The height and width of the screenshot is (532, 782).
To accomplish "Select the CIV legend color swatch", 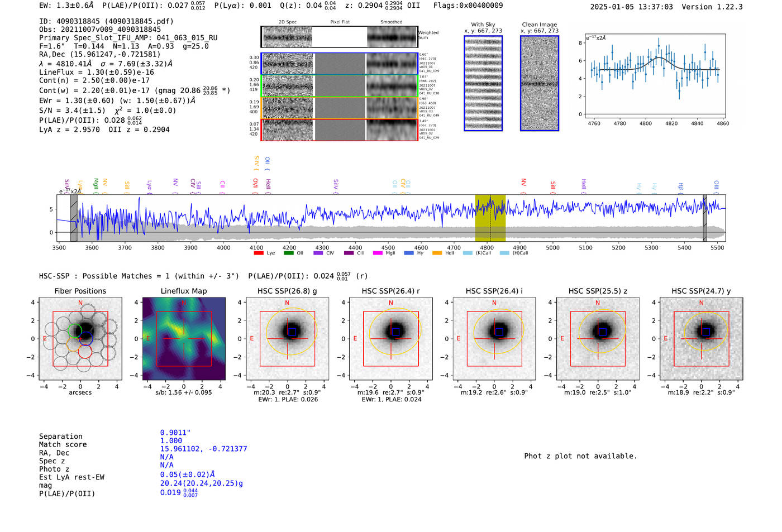I will (318, 253).
